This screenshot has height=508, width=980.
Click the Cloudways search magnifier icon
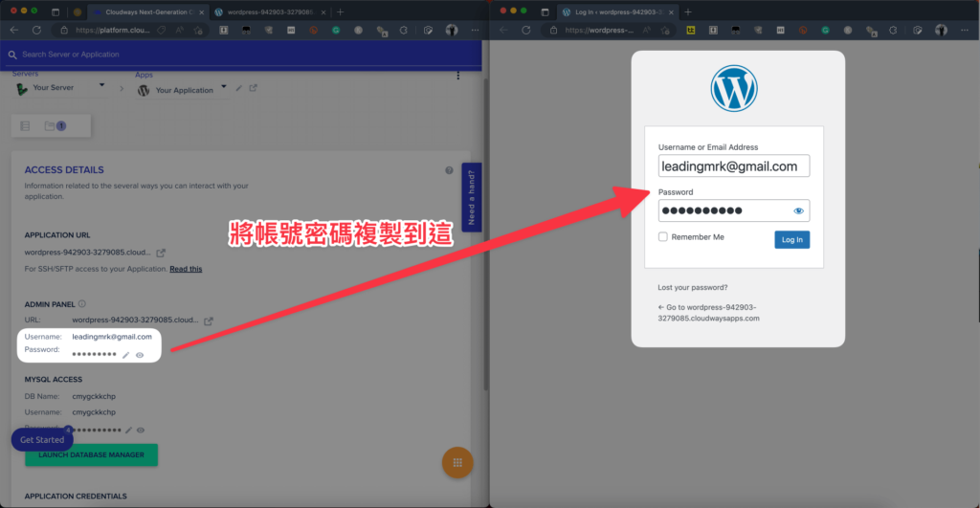[11, 55]
